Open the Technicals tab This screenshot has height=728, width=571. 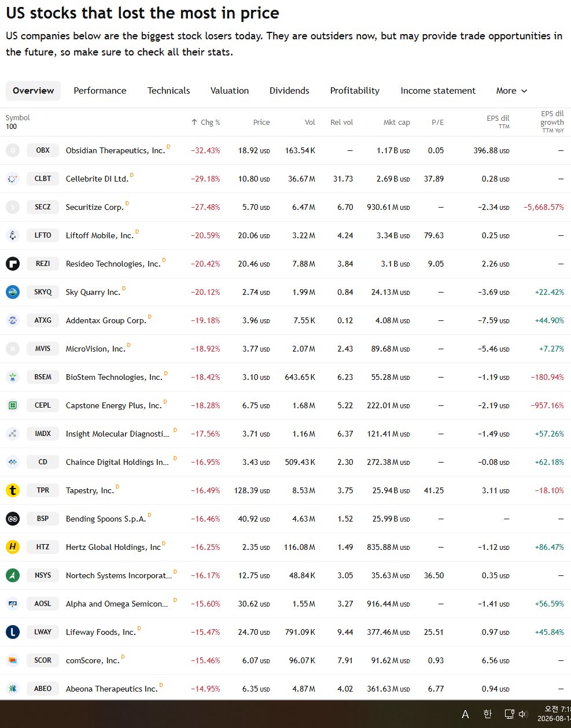click(168, 91)
